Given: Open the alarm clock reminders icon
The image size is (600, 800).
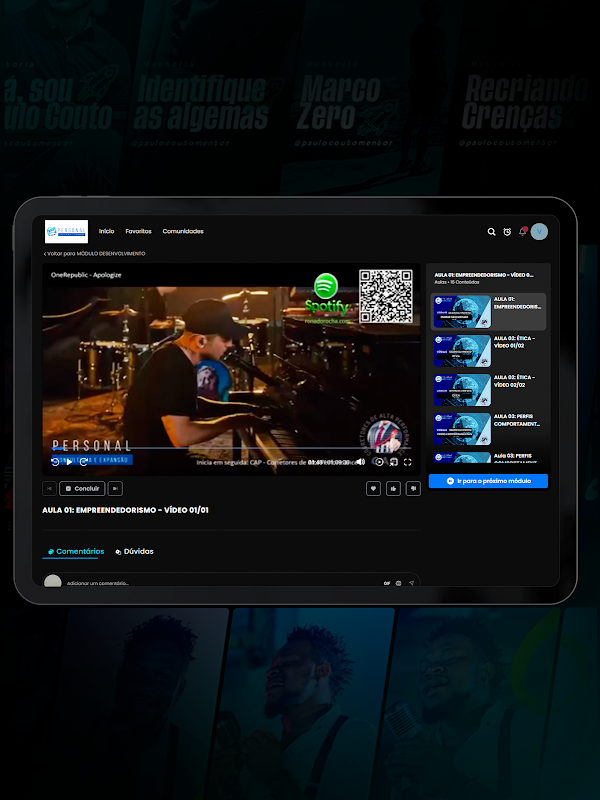Looking at the screenshot, I should coord(507,232).
